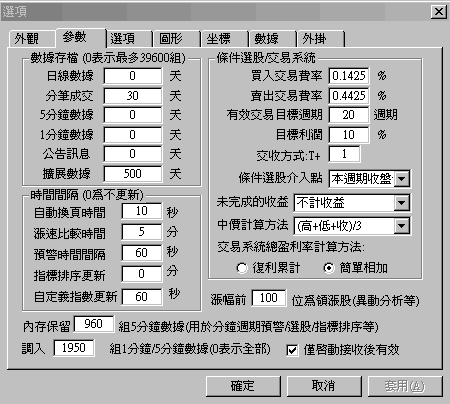Open the 坐標 tab
The height and width of the screenshot is (404, 450).
[x=224, y=39]
